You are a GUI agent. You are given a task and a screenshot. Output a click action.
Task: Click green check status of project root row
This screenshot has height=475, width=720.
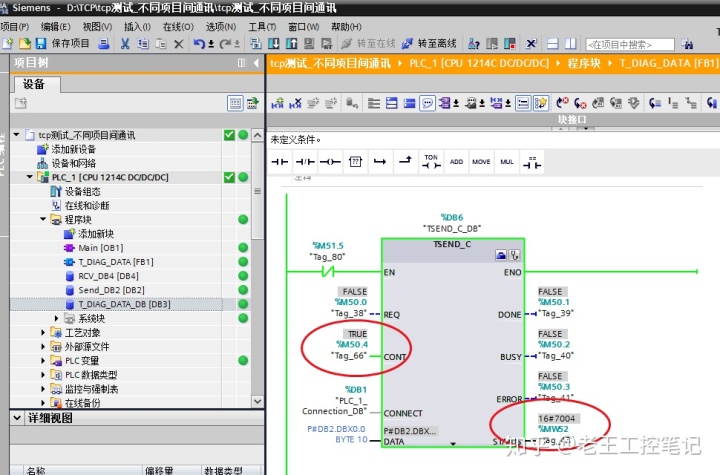[x=229, y=135]
